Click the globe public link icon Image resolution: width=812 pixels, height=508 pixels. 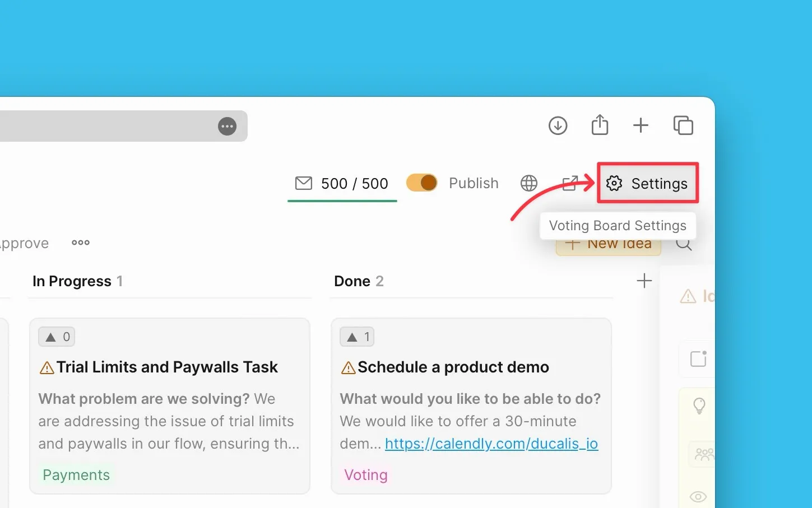pos(528,183)
